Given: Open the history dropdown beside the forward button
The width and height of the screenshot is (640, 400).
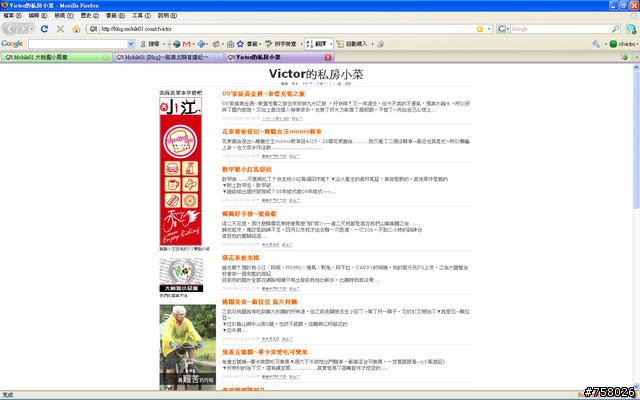Looking at the screenshot, I should [x=32, y=29].
